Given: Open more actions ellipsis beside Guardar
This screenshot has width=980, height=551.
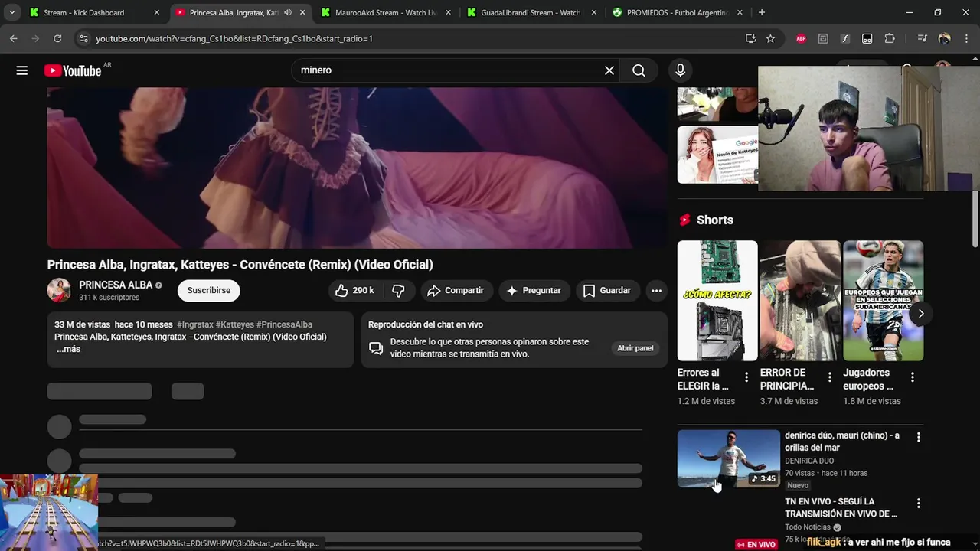Looking at the screenshot, I should 656,291.
